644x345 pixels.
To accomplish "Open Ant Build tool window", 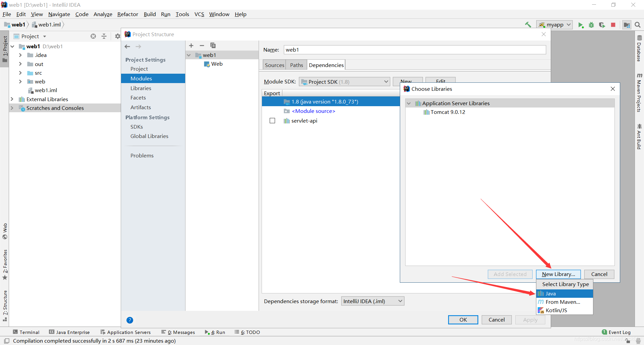I will click(639, 136).
